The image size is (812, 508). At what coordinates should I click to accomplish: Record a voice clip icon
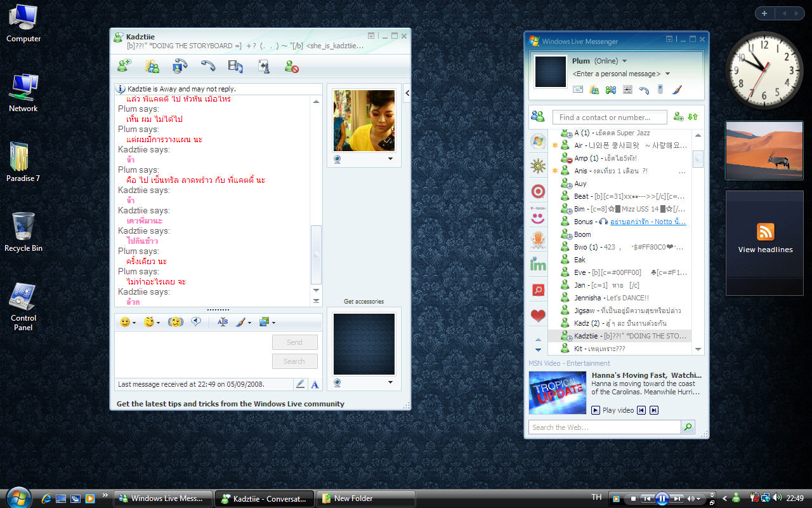tap(195, 322)
